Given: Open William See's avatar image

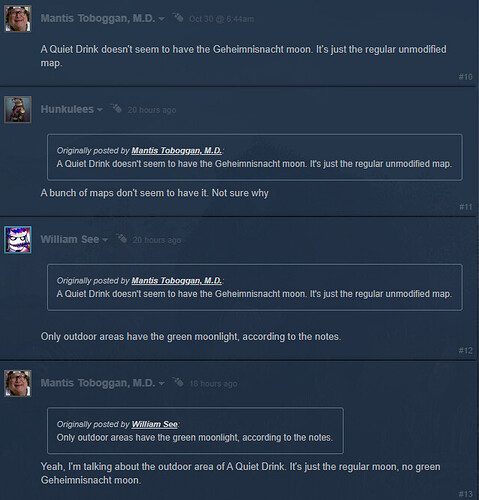Looking at the screenshot, I should tap(18, 240).
